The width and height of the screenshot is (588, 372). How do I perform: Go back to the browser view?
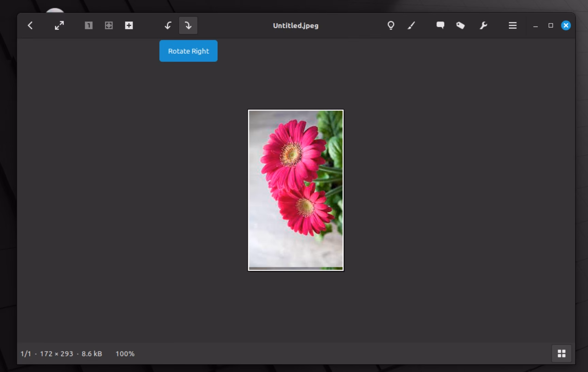pos(30,26)
